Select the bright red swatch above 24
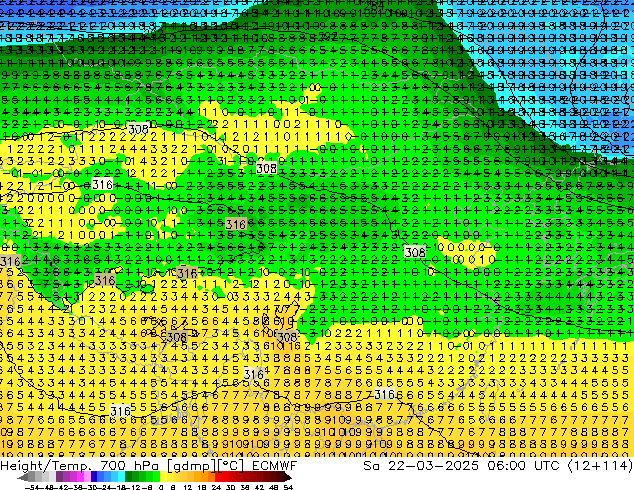Image resolution: width=634 pixels, height=490 pixels. coord(218,476)
